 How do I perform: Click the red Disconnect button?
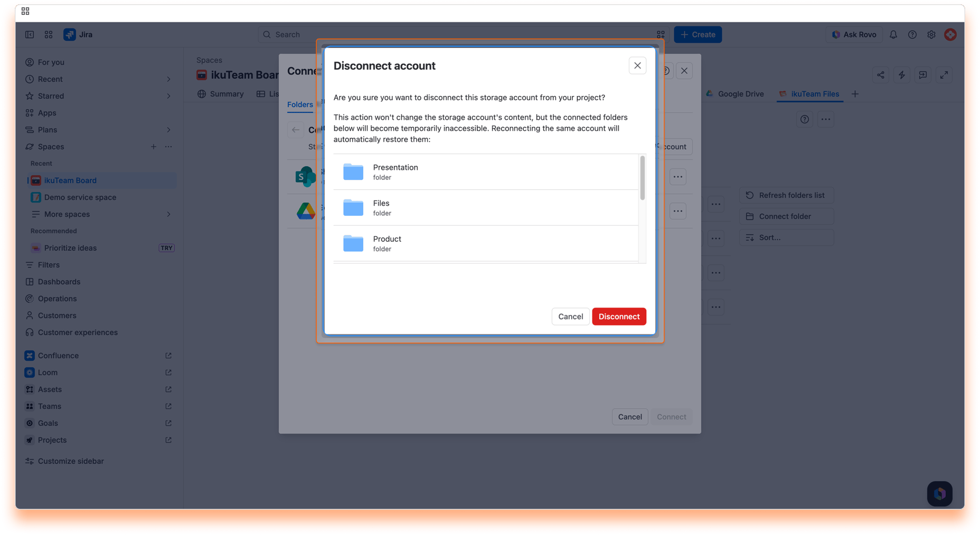pyautogui.click(x=619, y=317)
